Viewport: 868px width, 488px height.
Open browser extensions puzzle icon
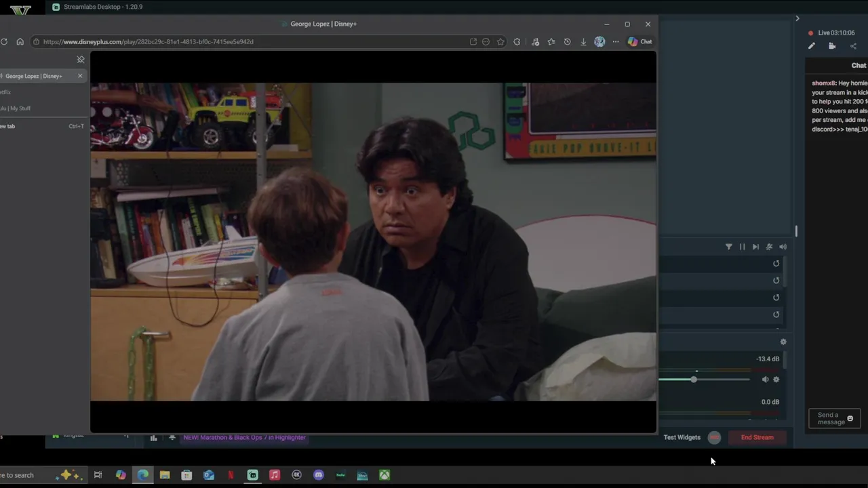[517, 41]
